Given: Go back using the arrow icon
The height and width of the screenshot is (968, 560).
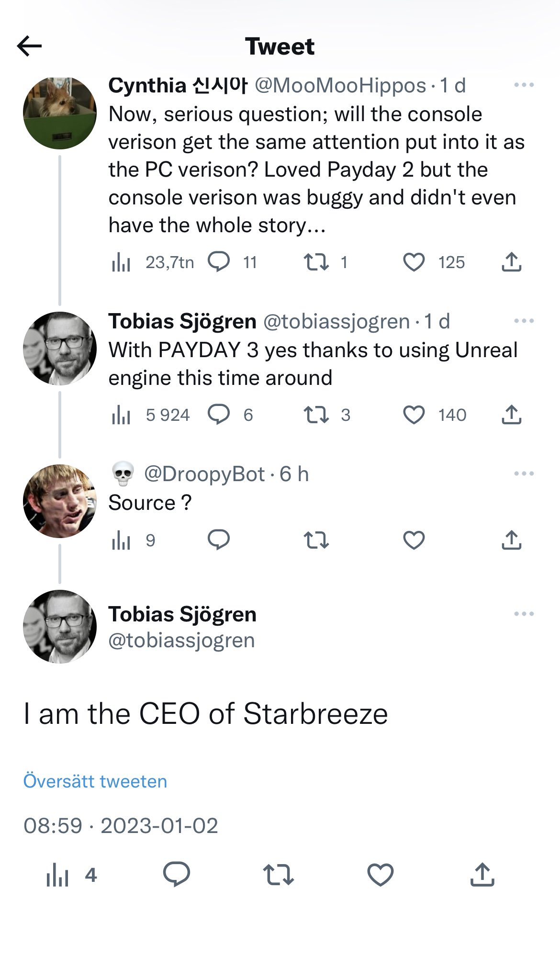Looking at the screenshot, I should pos(29,46).
